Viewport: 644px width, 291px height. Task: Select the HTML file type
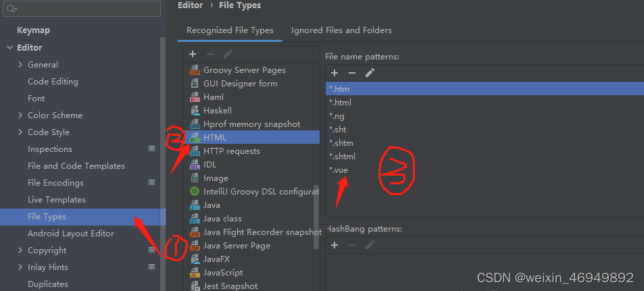coord(252,138)
